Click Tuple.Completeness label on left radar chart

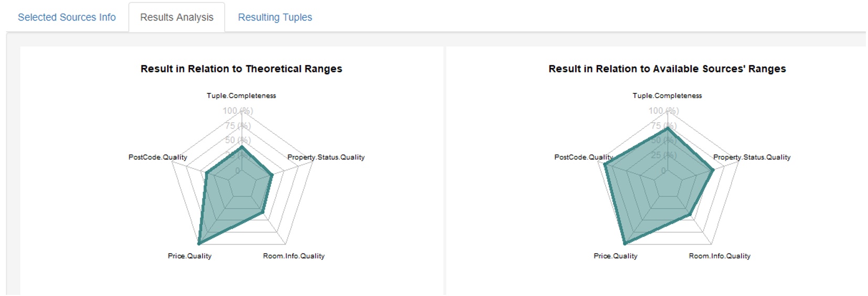241,96
